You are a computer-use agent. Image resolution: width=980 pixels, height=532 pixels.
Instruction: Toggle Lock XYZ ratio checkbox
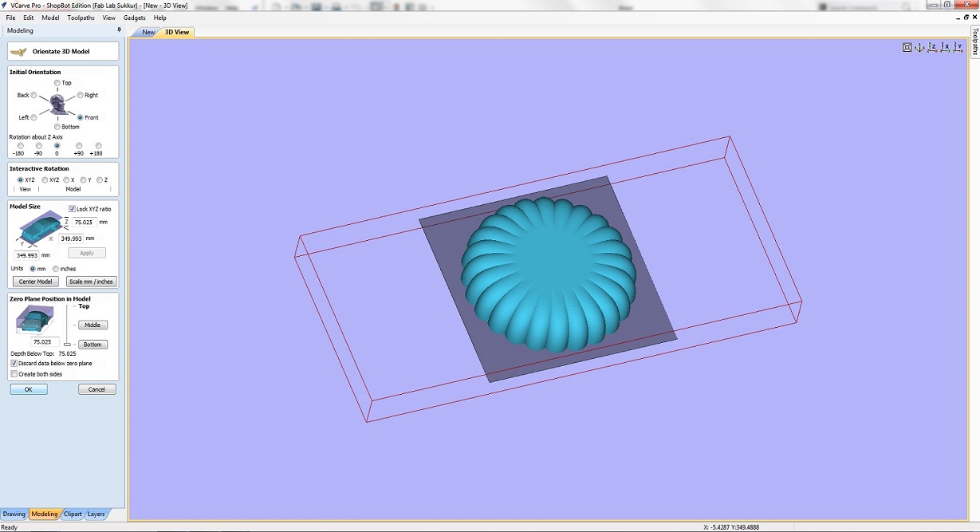(x=72, y=209)
